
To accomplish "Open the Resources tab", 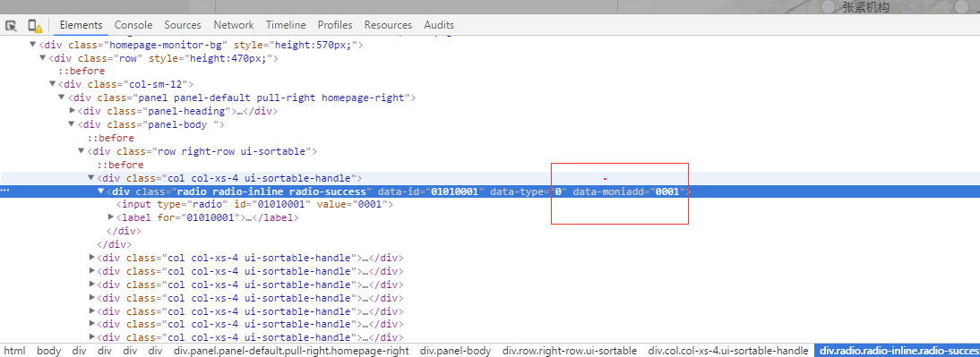I will pyautogui.click(x=388, y=25).
